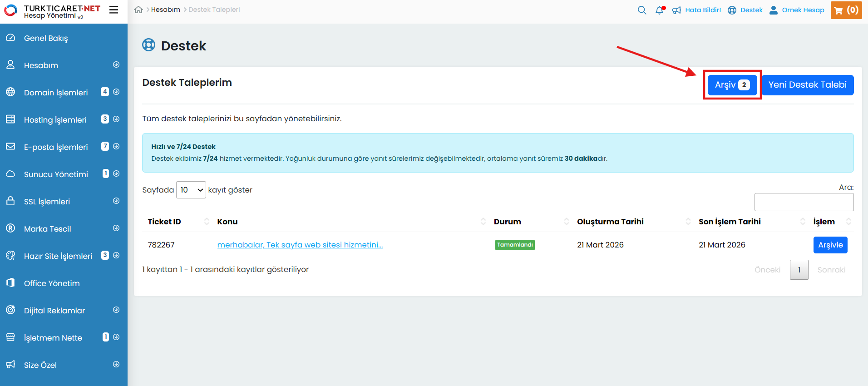Sort by Ticket ID column header
The width and height of the screenshot is (868, 386).
164,222
